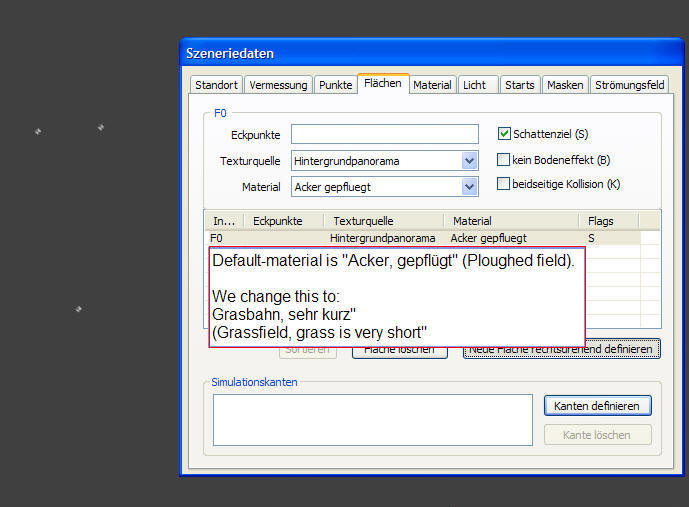
Task: Click the Hintergrundpanorama cell in row F0
Action: [382, 238]
